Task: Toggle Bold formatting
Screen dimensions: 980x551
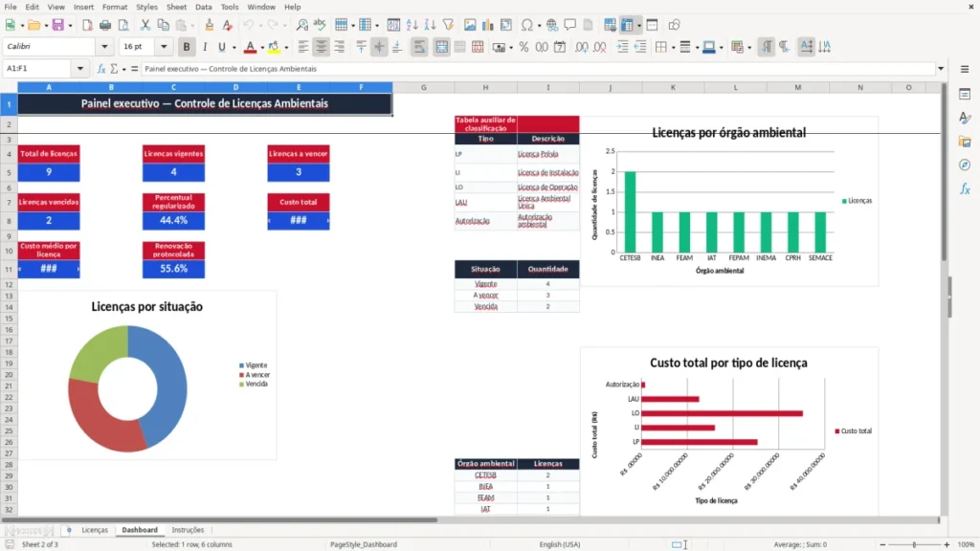Action: pos(187,47)
